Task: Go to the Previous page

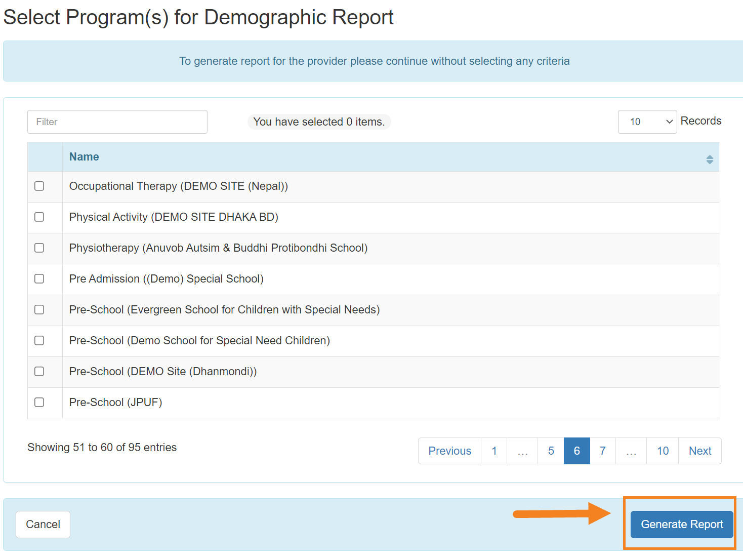Action: point(449,451)
